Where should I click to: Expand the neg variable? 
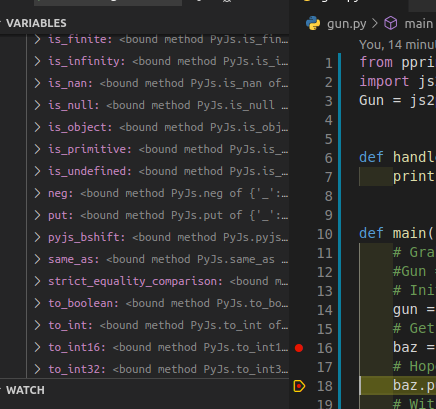(x=37, y=193)
